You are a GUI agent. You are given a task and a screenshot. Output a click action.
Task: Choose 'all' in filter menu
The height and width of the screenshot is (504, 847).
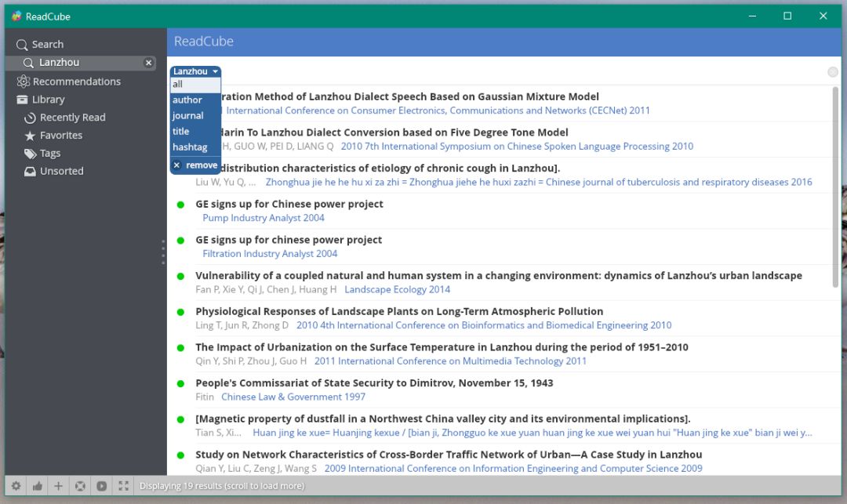[195, 84]
